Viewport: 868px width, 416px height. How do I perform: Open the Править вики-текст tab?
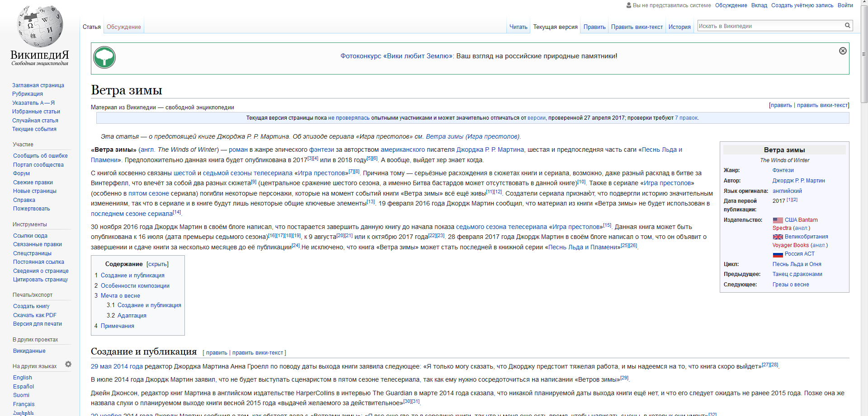[x=637, y=27]
